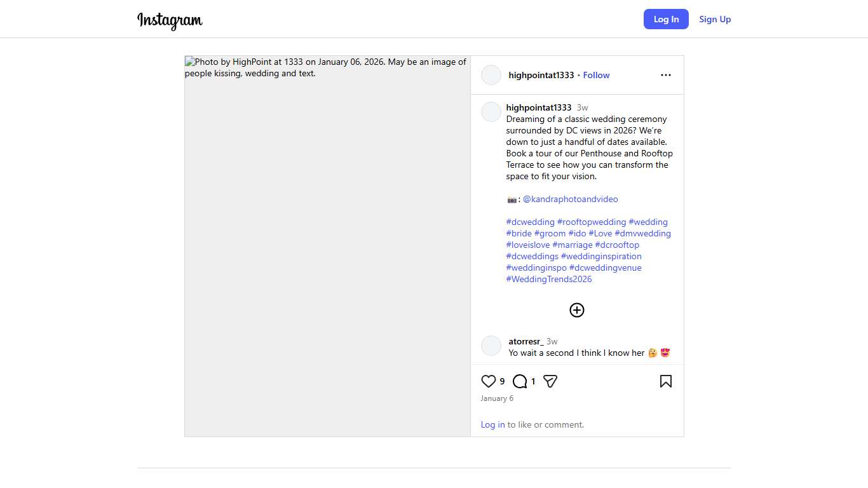The image size is (868, 488).
Task: Open the three-dot more options menu
Action: 665,75
